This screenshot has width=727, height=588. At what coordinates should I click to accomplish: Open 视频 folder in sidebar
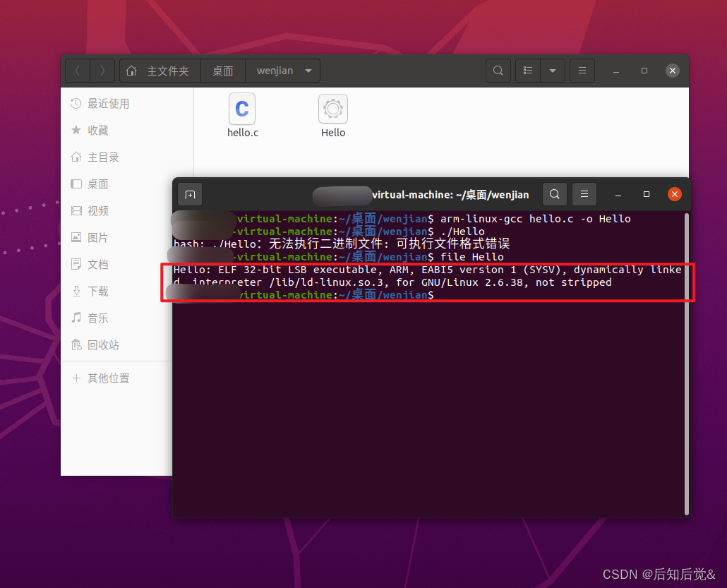117,211
